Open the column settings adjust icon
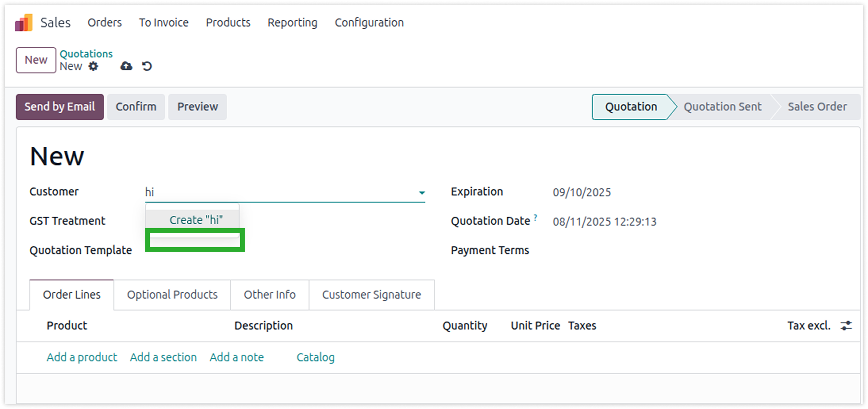 [x=846, y=325]
